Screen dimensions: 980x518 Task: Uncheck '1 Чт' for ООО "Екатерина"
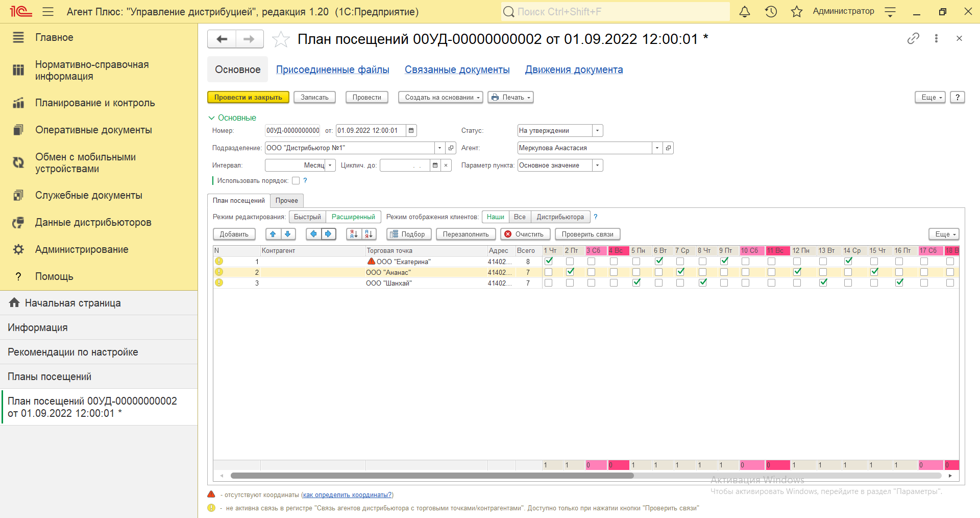coord(549,261)
